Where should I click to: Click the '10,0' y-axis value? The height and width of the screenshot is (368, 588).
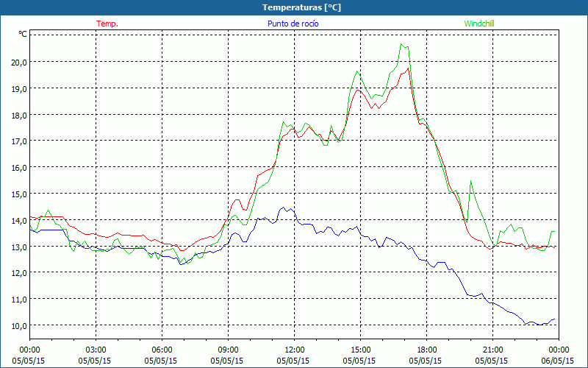click(x=19, y=325)
